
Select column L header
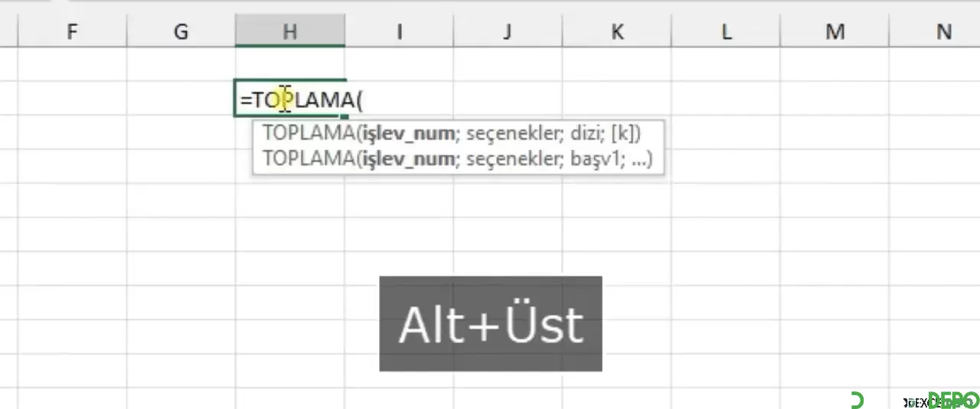coord(726,31)
